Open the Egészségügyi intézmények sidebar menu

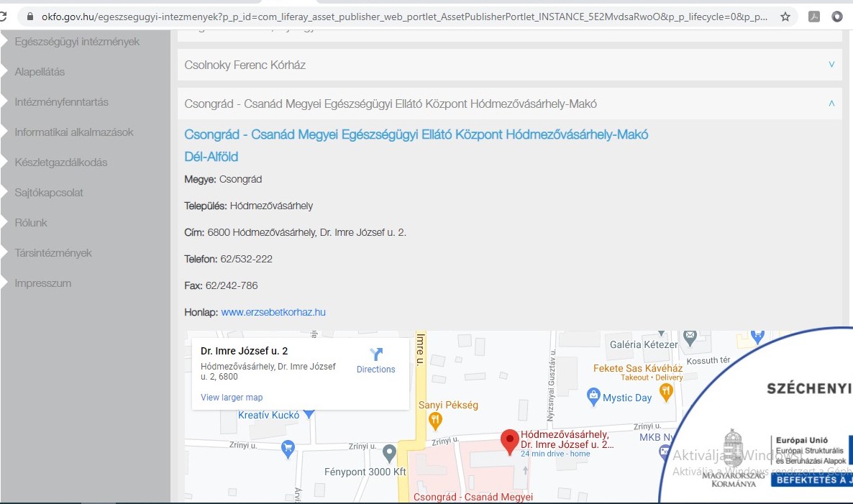(x=77, y=42)
